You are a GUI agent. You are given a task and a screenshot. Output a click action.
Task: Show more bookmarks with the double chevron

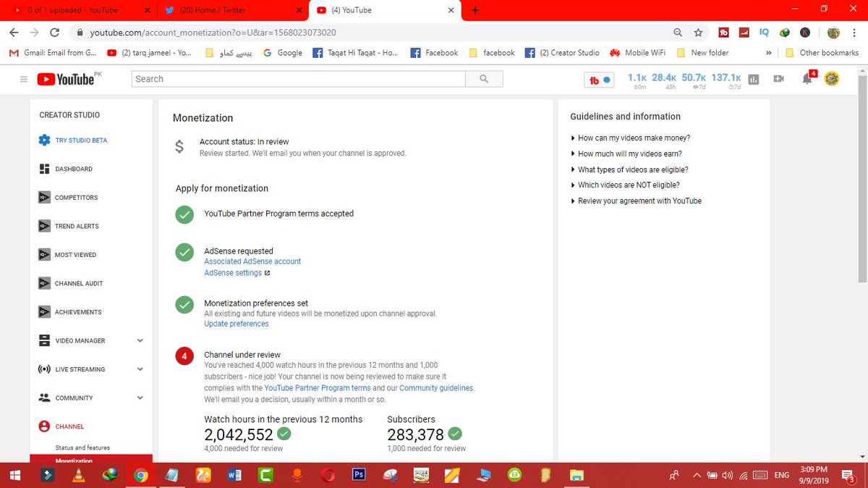click(x=767, y=53)
